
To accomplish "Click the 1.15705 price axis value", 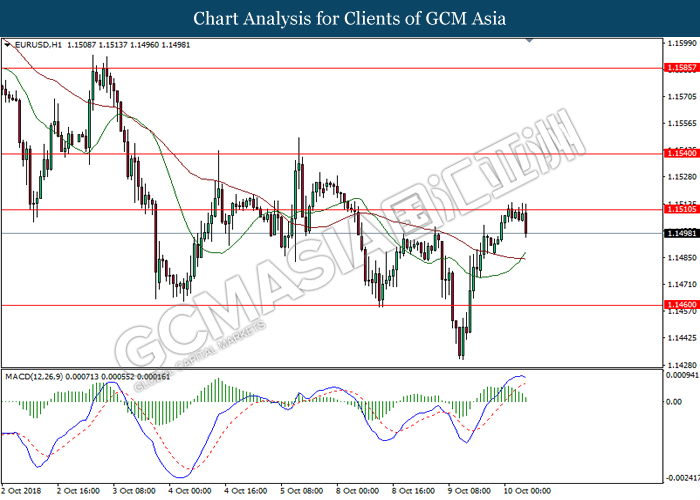I will [x=682, y=96].
